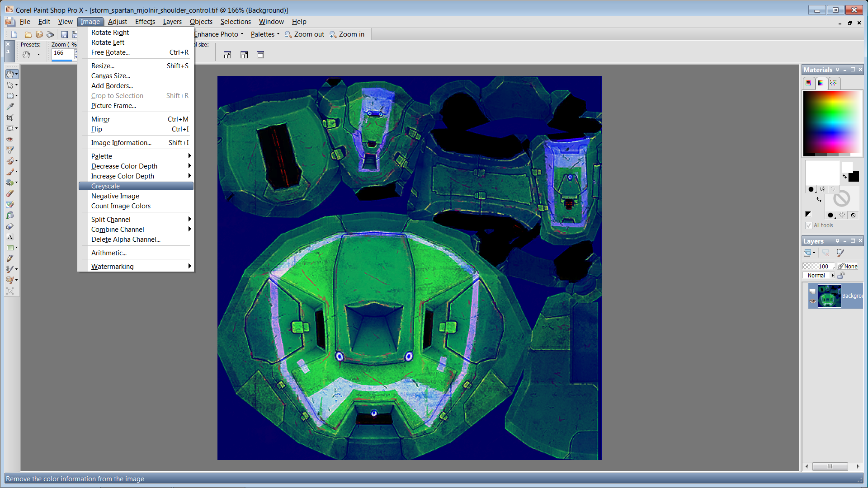The height and width of the screenshot is (488, 868).
Task: Toggle Background layer visibility eye
Action: [x=813, y=301]
